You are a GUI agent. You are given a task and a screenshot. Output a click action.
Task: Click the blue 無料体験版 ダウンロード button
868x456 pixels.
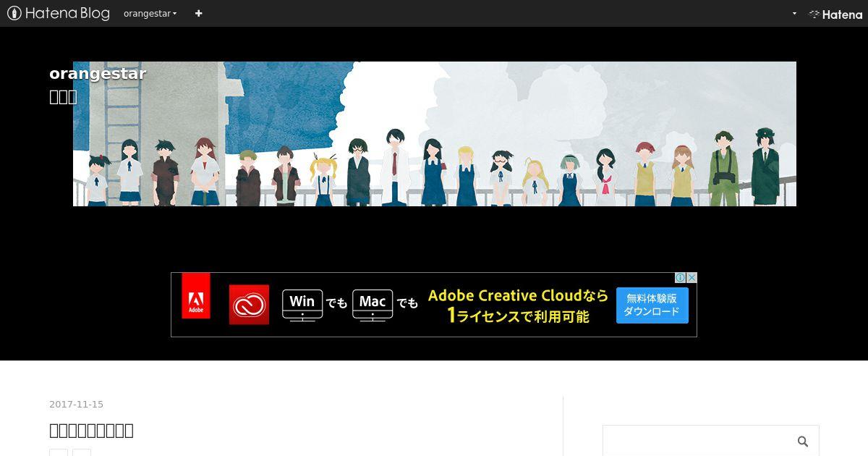(652, 305)
